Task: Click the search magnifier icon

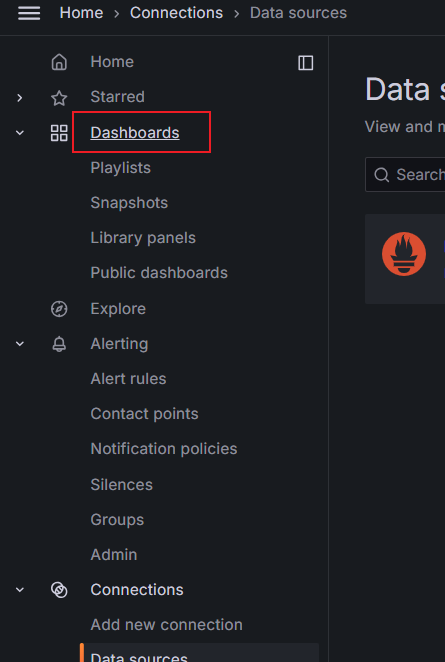Action: pos(382,175)
